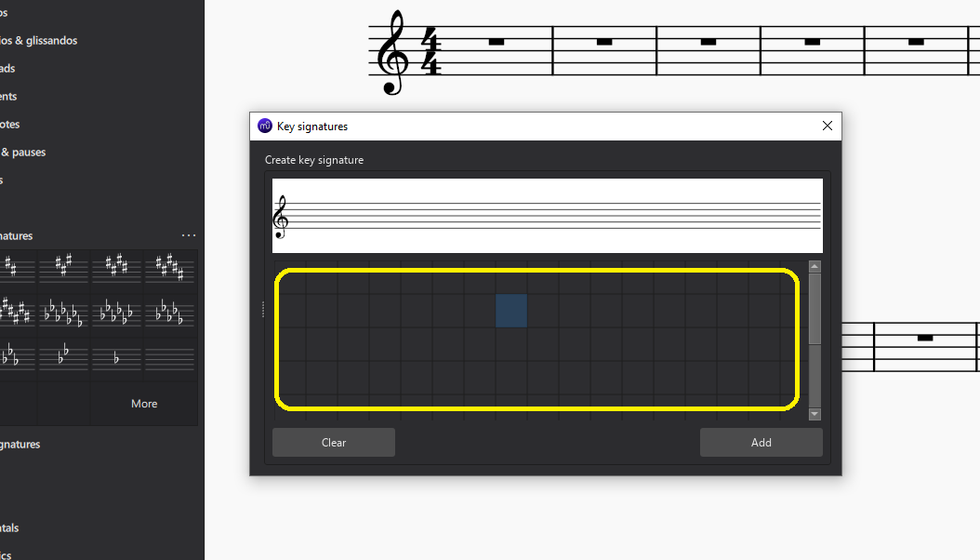980x560 pixels.
Task: Click the down arrow on grid scrollbar
Action: pos(814,413)
